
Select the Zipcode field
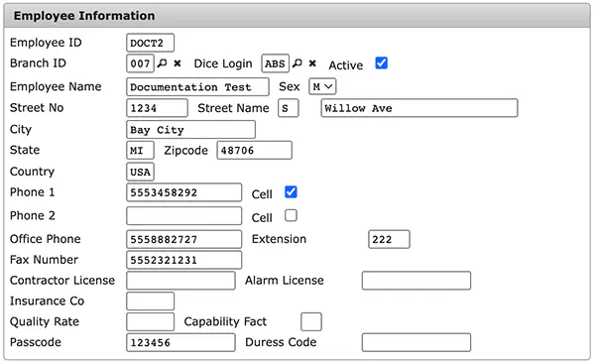(x=254, y=151)
